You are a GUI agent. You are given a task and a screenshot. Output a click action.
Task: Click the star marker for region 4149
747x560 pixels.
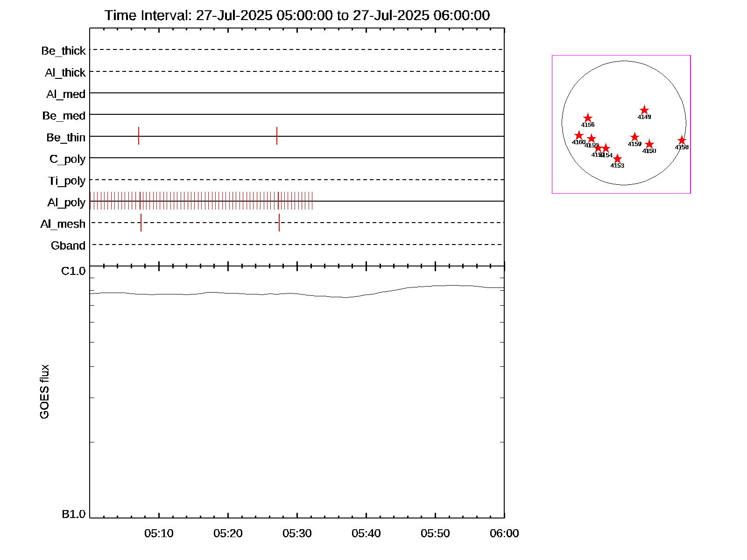pyautogui.click(x=644, y=110)
